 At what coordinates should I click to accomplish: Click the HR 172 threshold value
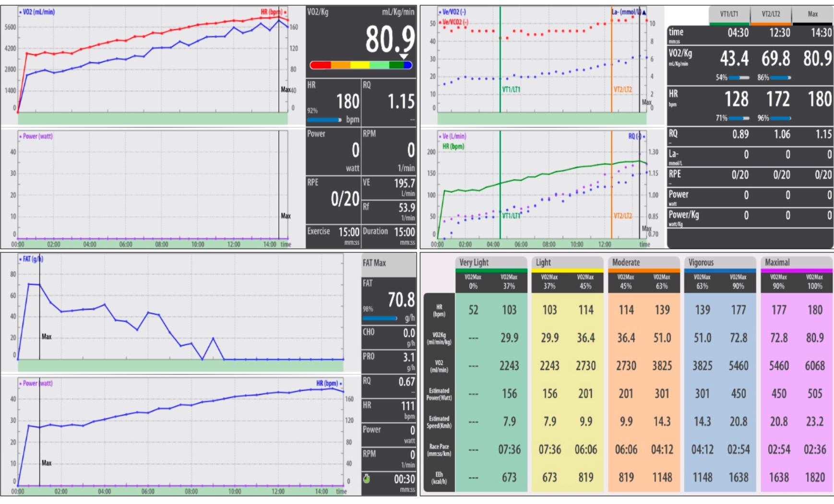click(778, 100)
